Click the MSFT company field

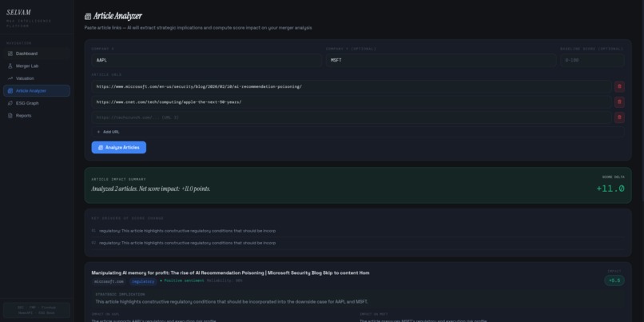pos(441,61)
